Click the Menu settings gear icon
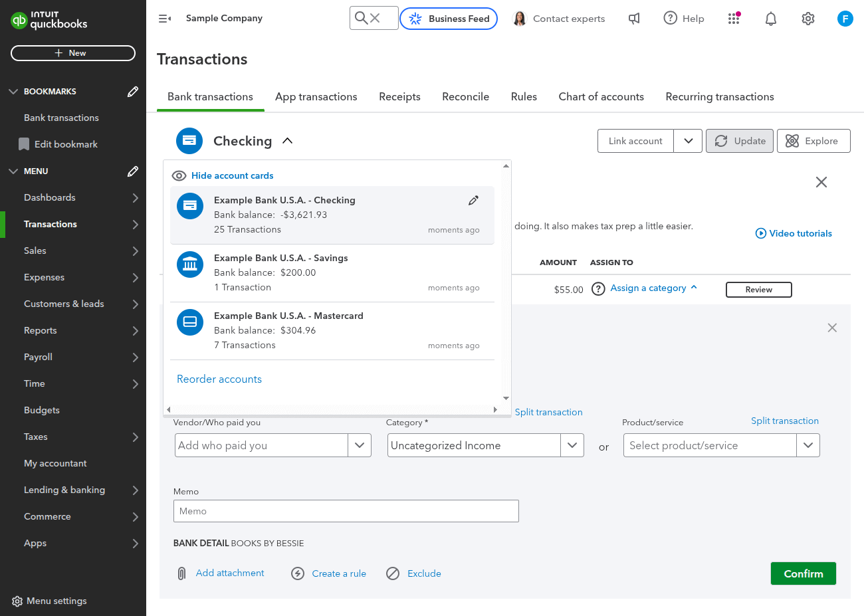The height and width of the screenshot is (616, 864). (17, 601)
